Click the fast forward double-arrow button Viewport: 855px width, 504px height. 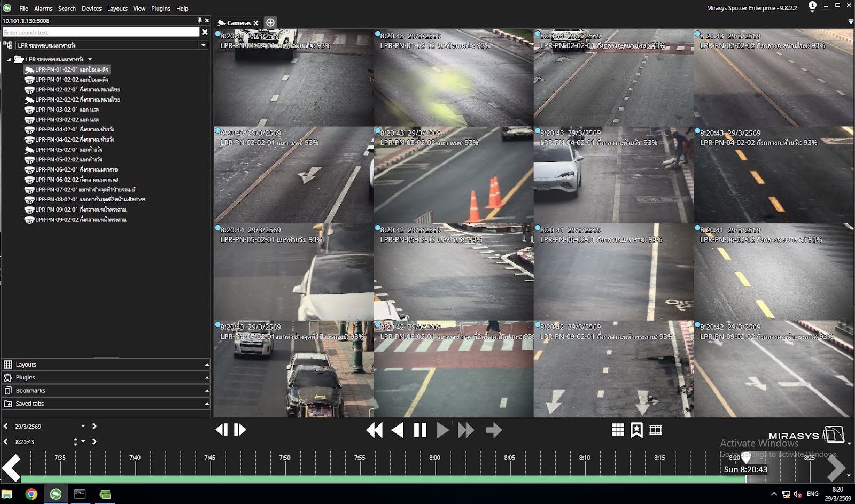tap(466, 430)
